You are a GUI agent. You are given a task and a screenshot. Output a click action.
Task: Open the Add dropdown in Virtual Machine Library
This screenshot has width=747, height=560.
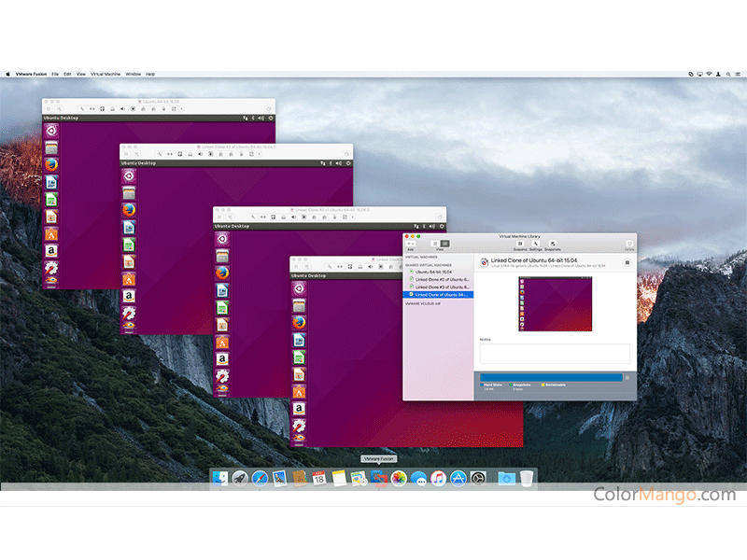411,244
